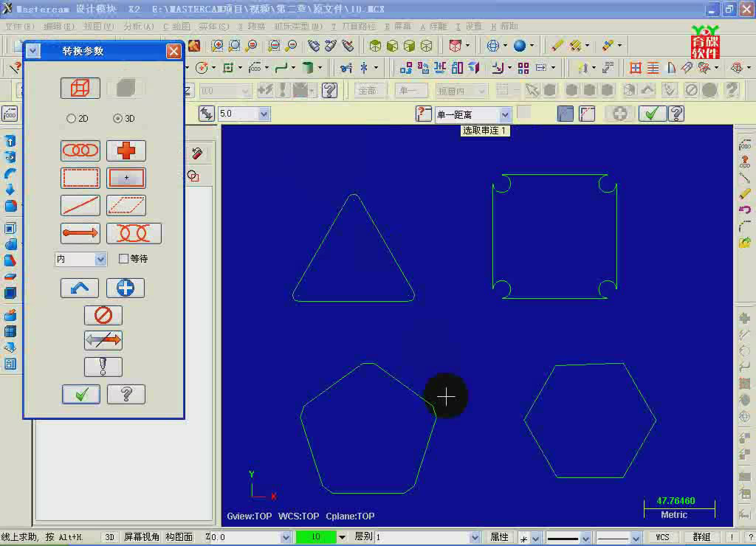Open the 编辑(E) menu

tap(59, 27)
